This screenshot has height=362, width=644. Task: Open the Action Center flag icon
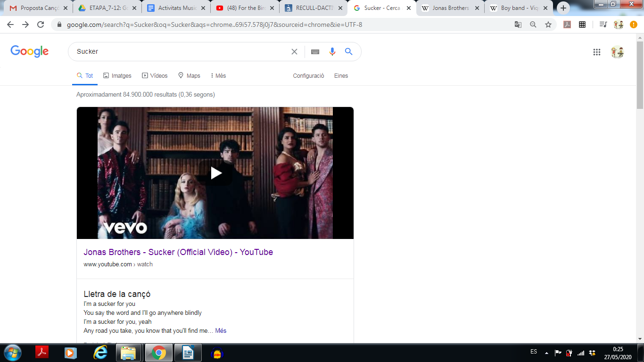coord(558,353)
